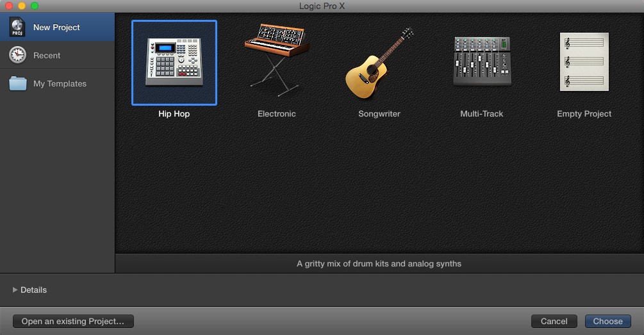644x335 pixels.
Task: Click the Electronic template label
Action: (277, 114)
